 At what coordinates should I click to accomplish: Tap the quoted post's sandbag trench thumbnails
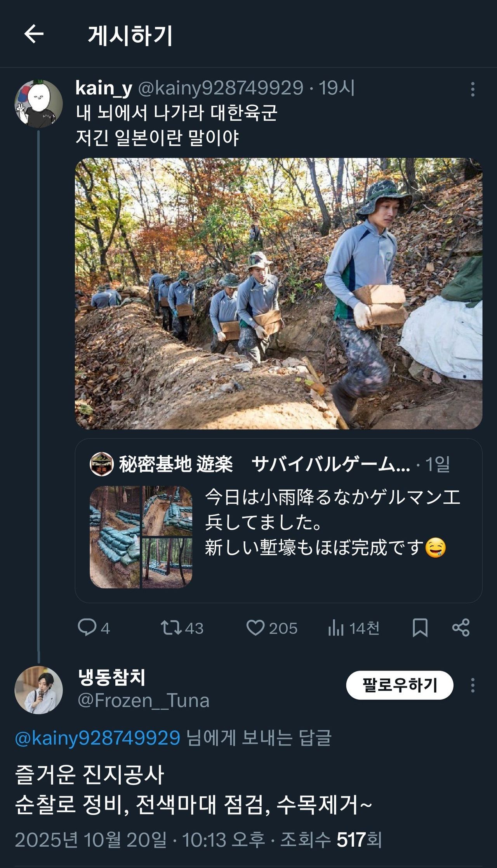141,537
